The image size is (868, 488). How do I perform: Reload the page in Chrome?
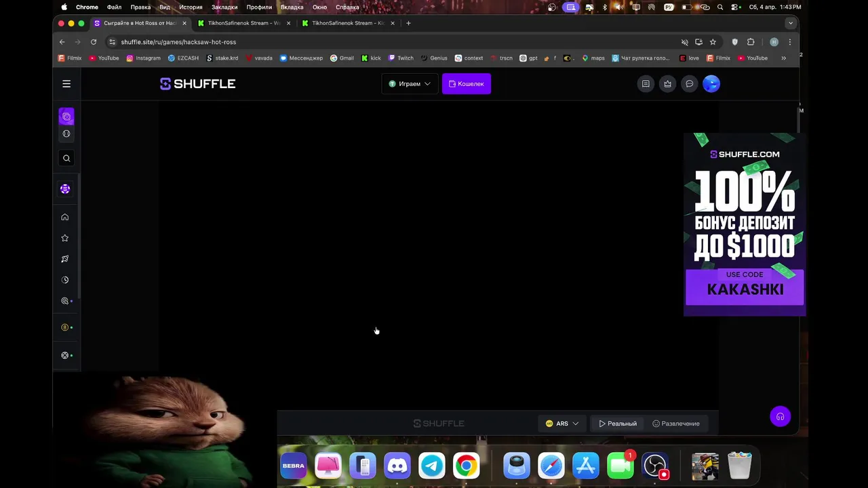point(94,42)
